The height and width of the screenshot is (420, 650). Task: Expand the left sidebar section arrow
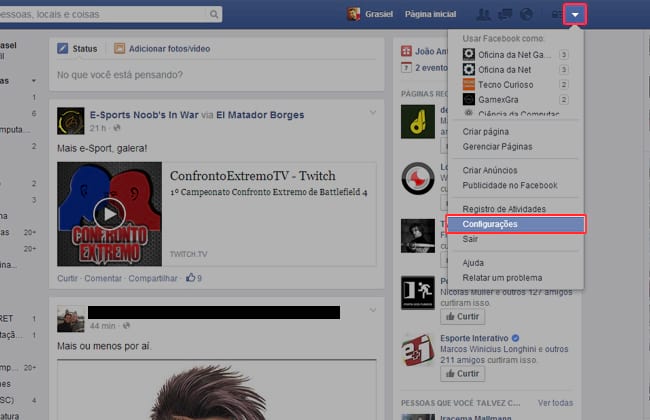click(34, 80)
